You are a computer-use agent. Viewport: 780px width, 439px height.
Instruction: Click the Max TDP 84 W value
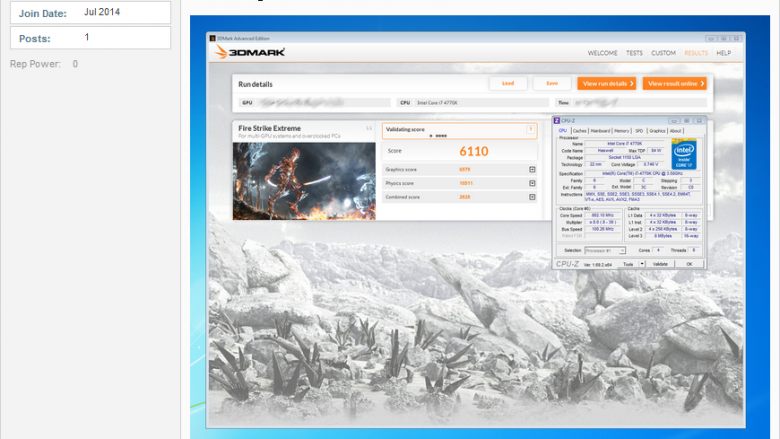tap(656, 151)
